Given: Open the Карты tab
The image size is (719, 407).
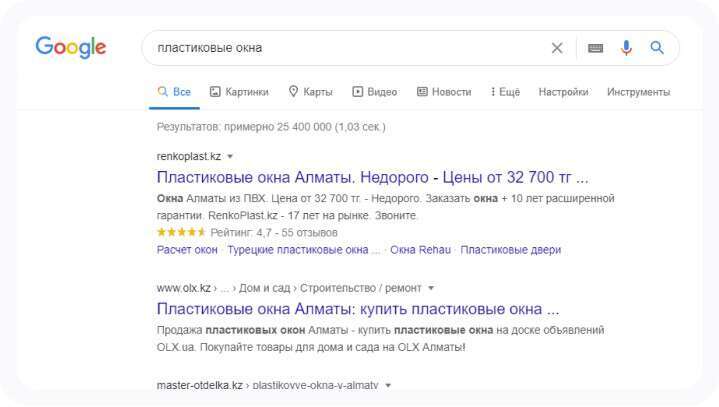Looking at the screenshot, I should click(x=310, y=92).
